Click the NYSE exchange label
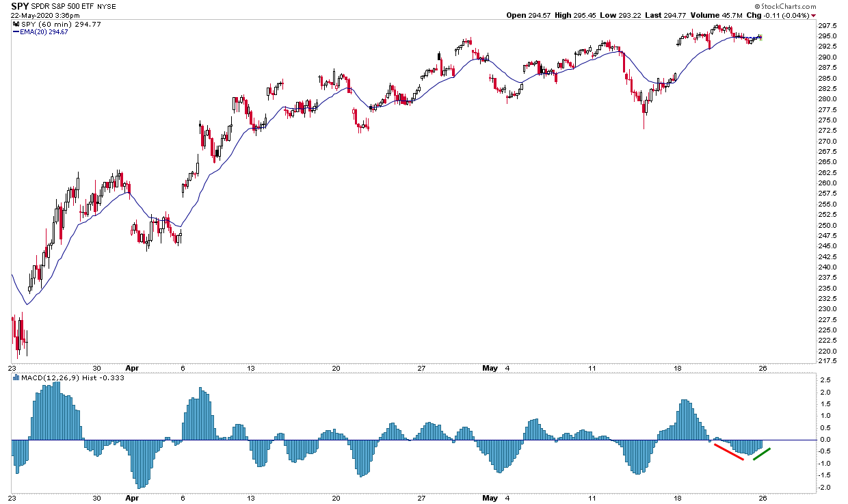This screenshot has width=848, height=504. [x=106, y=6]
